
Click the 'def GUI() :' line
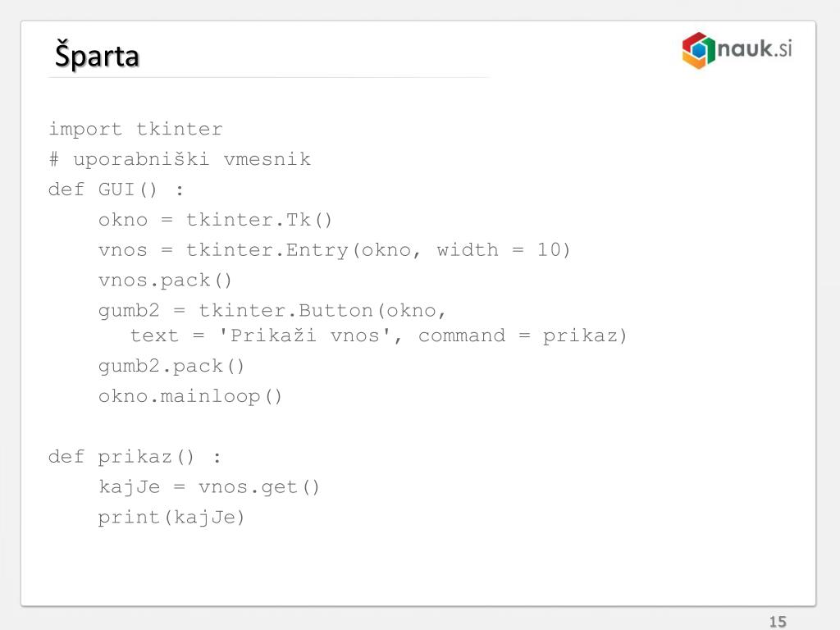[x=116, y=189]
